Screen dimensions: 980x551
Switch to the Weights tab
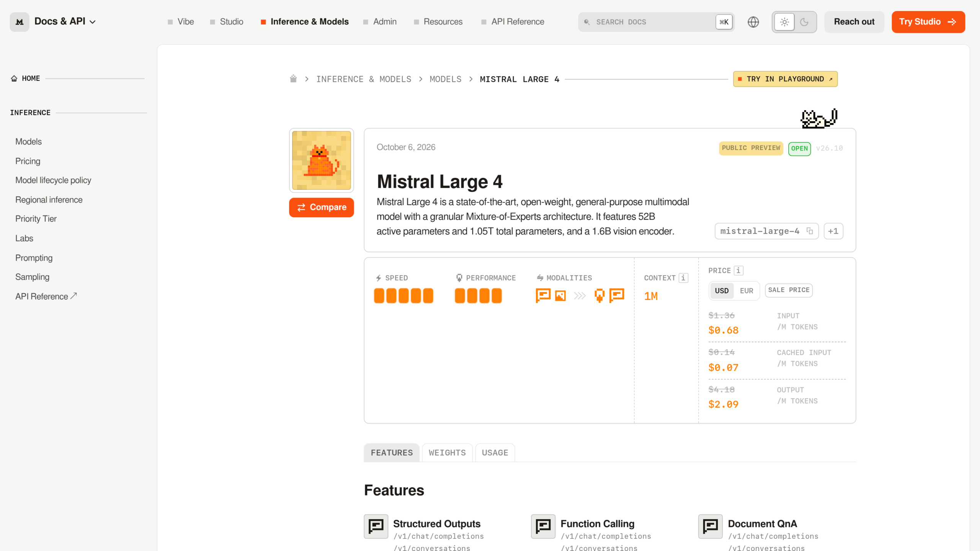coord(447,453)
